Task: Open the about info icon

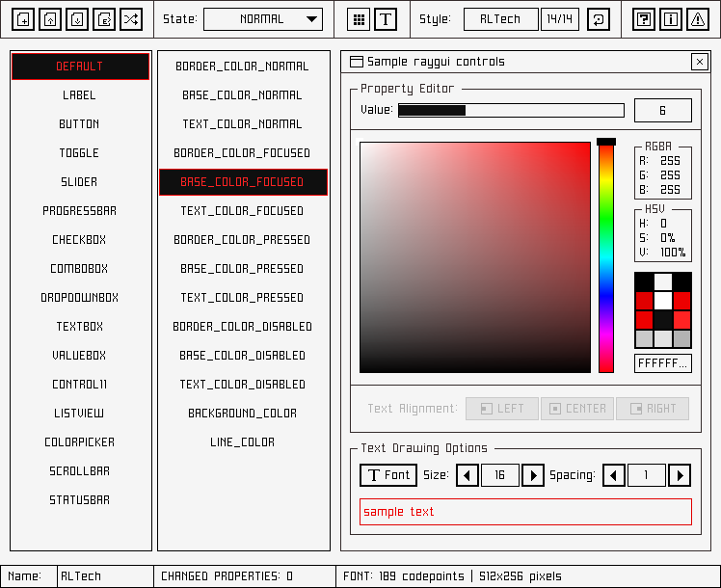Action: click(x=671, y=19)
